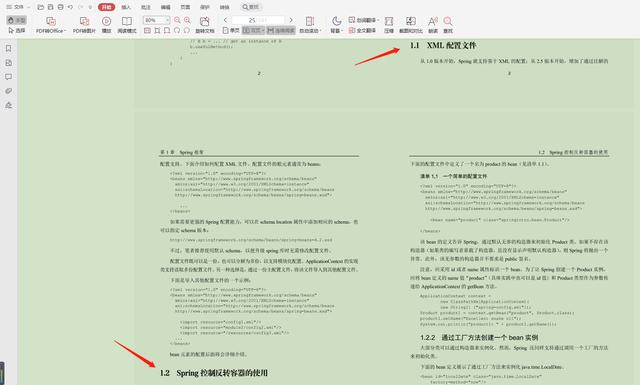Open the PDF转Office converter dropdown
640x385 pixels.
pos(51,25)
